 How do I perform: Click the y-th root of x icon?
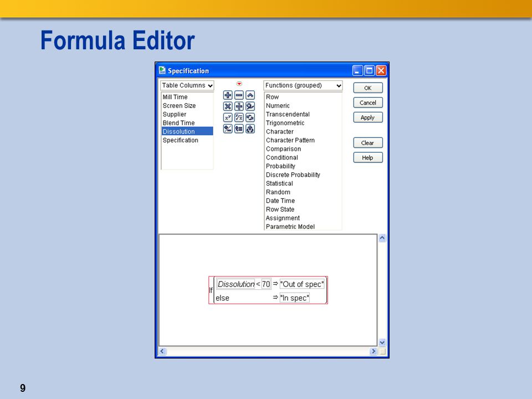[x=239, y=117]
